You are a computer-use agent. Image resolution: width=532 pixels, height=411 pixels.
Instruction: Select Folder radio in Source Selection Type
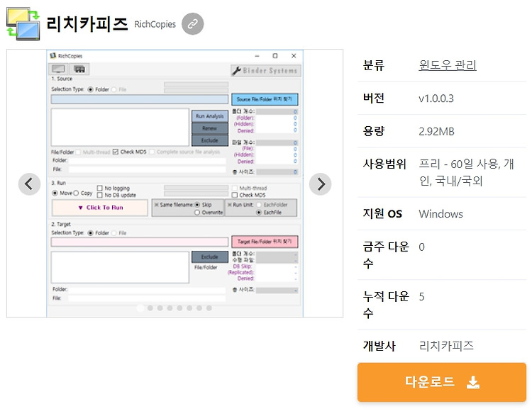[x=90, y=89]
